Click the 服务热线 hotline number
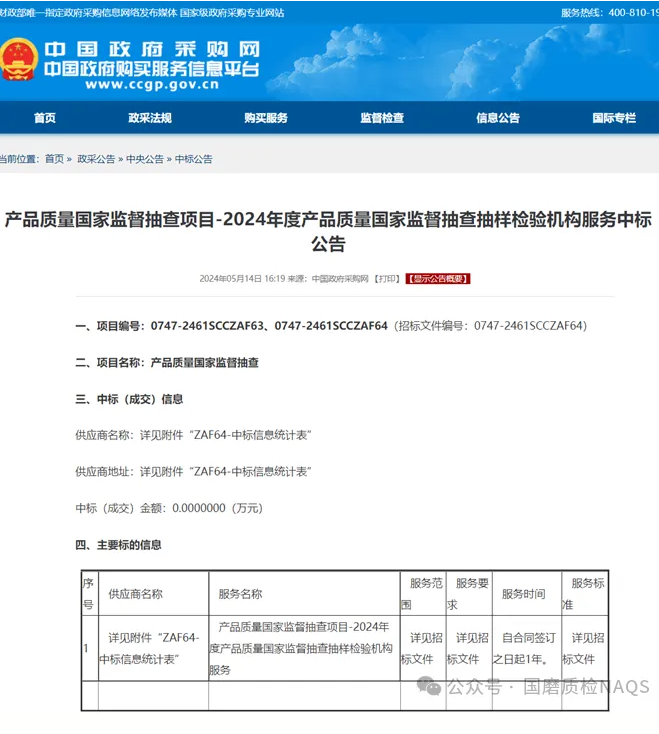The height and width of the screenshot is (734, 659). coord(623,13)
